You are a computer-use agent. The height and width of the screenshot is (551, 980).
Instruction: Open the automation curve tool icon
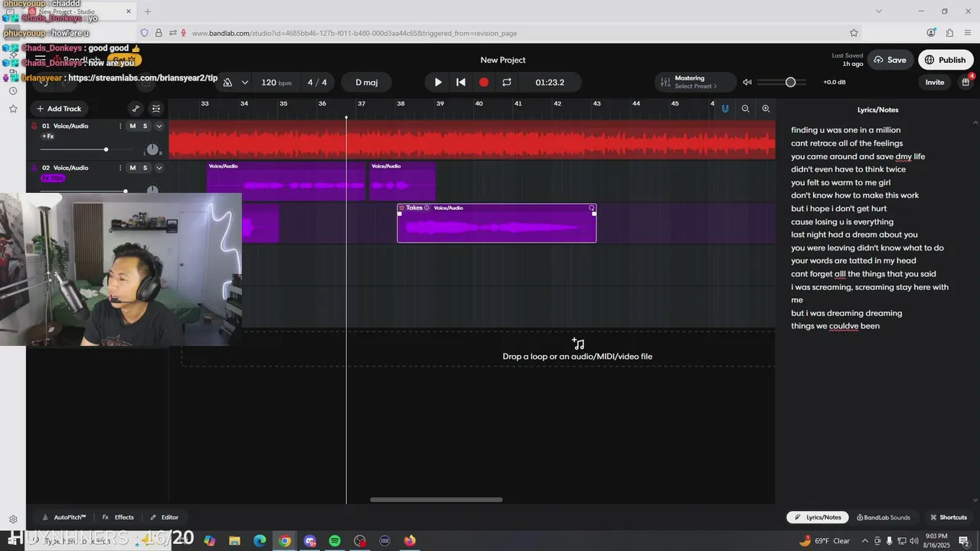tap(136, 109)
